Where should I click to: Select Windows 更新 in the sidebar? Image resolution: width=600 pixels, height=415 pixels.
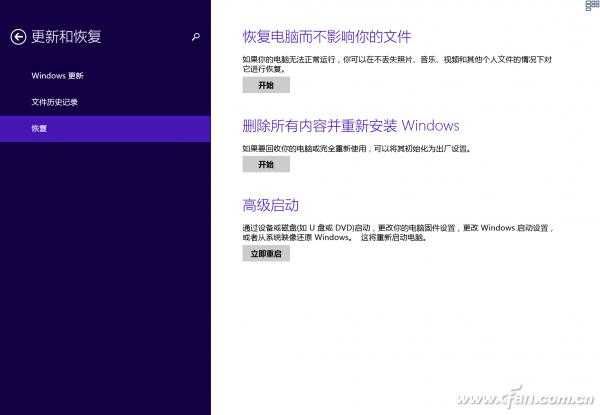[x=58, y=76]
